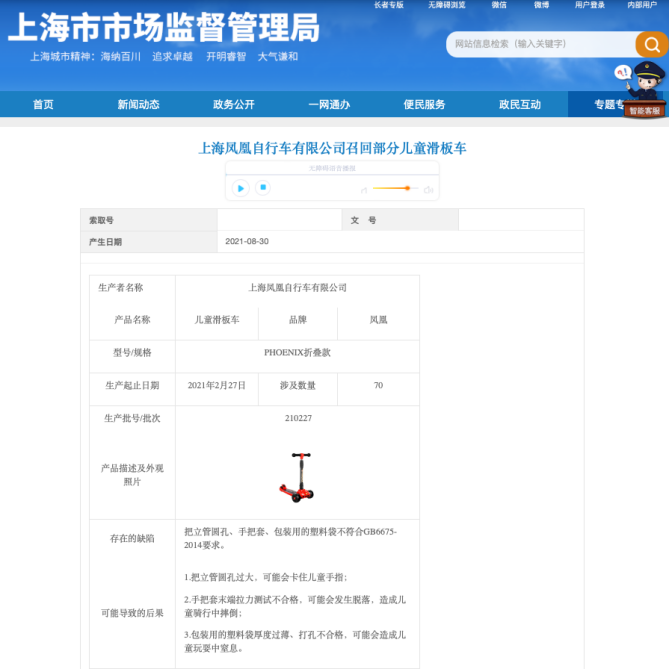
Task: Open the 政民互动 navigation tab
Action: [520, 104]
